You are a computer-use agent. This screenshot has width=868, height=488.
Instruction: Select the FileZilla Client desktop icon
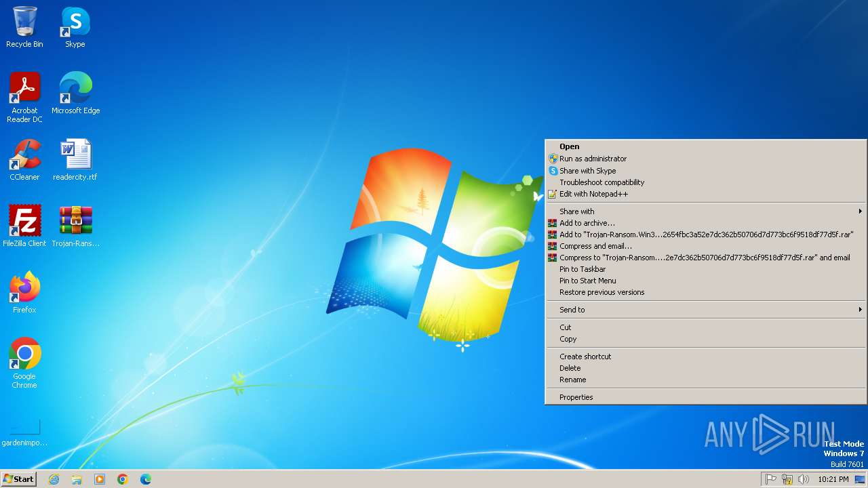[x=24, y=226]
